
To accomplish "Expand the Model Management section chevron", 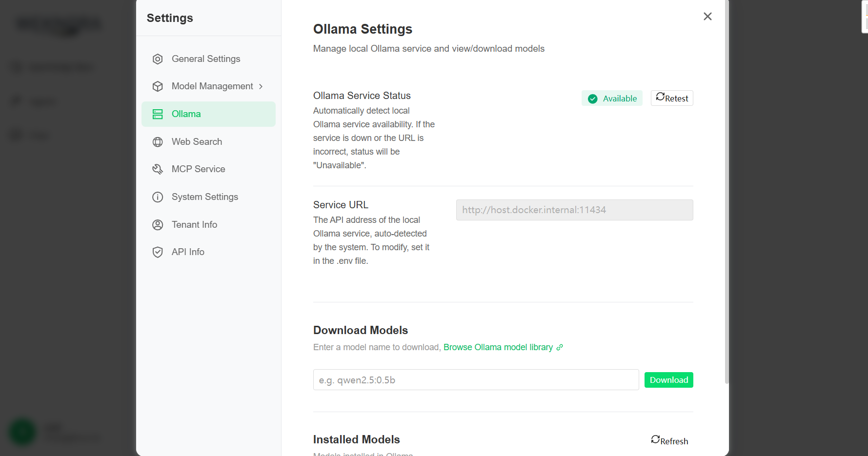I will [x=262, y=86].
